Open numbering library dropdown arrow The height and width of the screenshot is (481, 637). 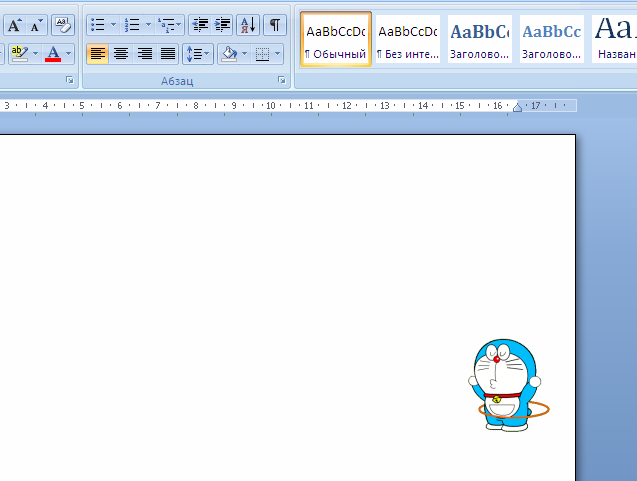[x=148, y=25]
